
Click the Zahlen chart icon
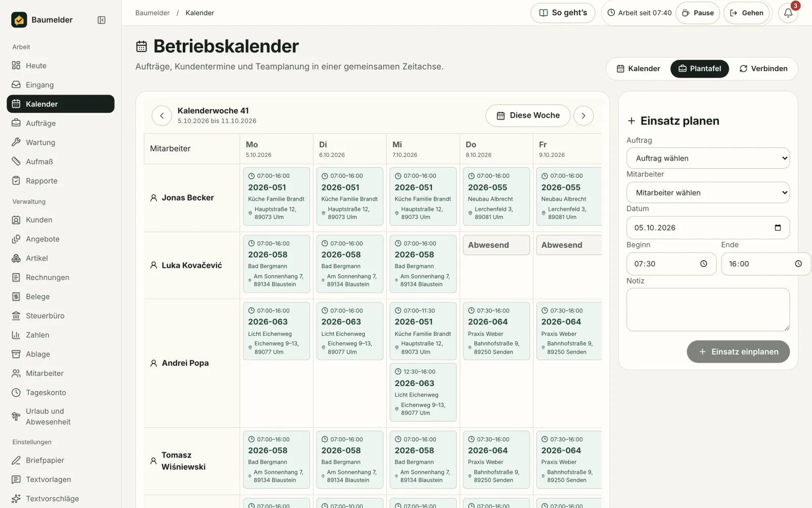tap(16, 335)
